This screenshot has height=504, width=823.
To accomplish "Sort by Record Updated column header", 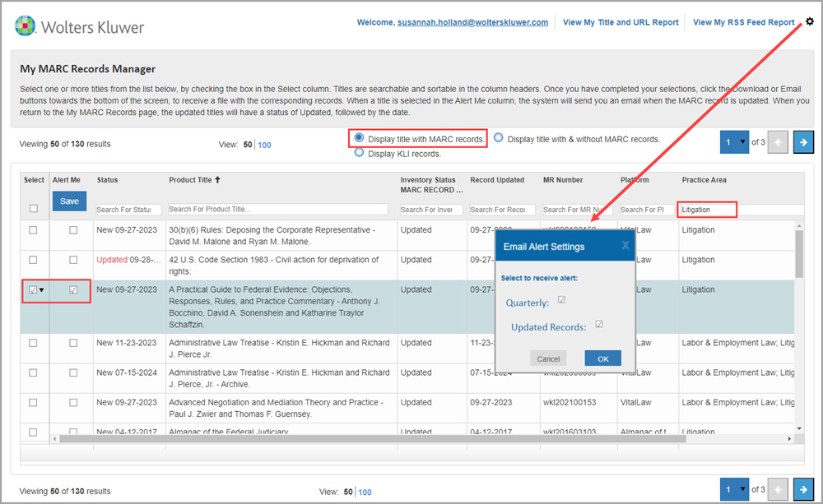I will 497,179.
